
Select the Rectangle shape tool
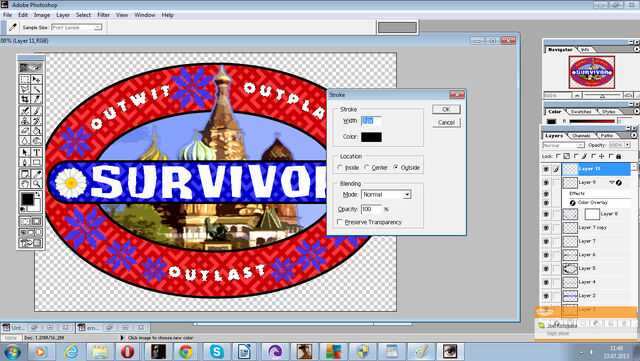pos(36,162)
